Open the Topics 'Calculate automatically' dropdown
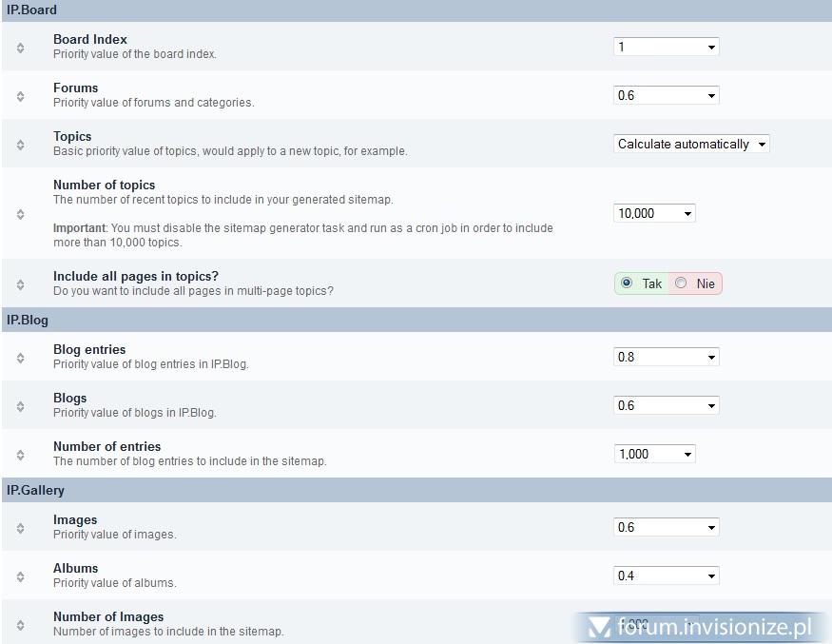 691,145
